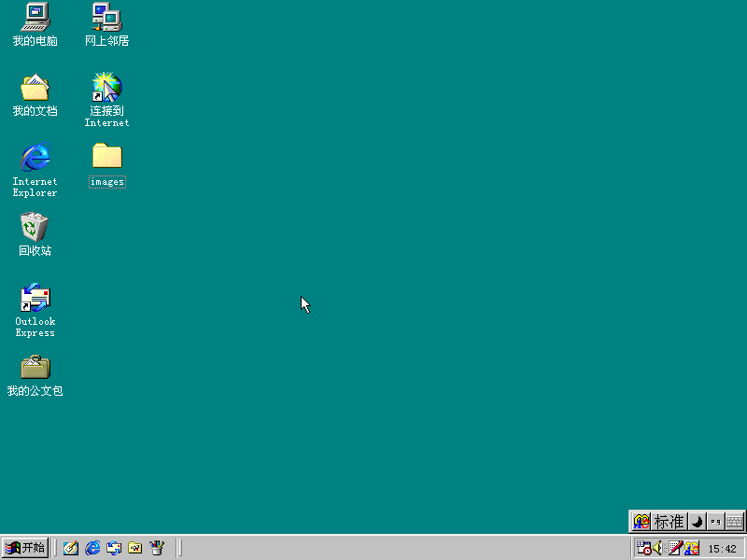Open the volume slider from the speaker tray icon
This screenshot has height=560, width=747.
pyautogui.click(x=656, y=549)
